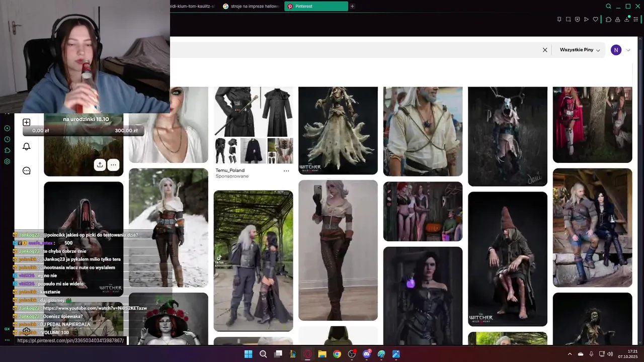Image resolution: width=644 pixels, height=362 pixels.
Task: Click the send/play arrow icon in address bar
Action: point(586,19)
